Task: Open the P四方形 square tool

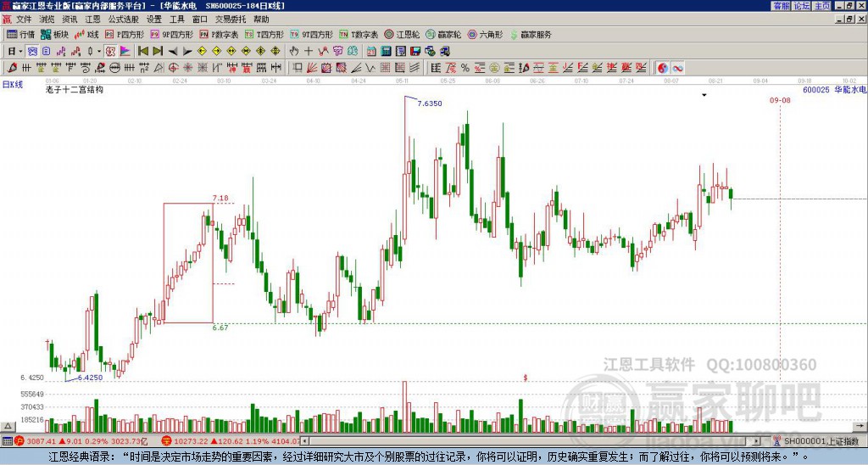Action: 125,34
